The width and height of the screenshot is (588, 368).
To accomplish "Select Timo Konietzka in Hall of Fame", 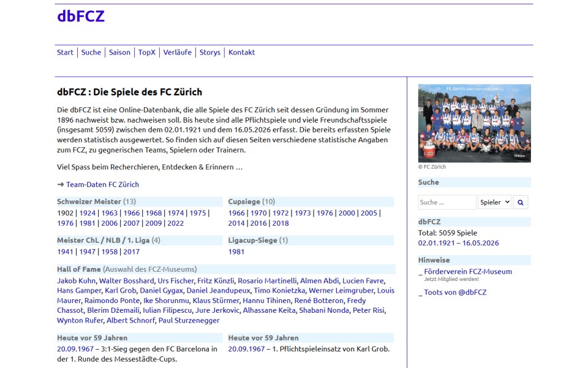I will pyautogui.click(x=279, y=290).
